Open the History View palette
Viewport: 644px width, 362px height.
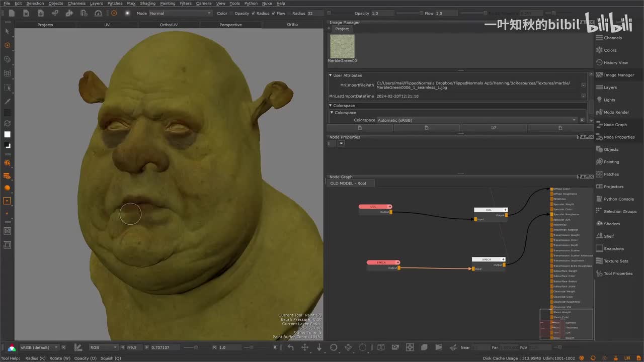tap(616, 63)
